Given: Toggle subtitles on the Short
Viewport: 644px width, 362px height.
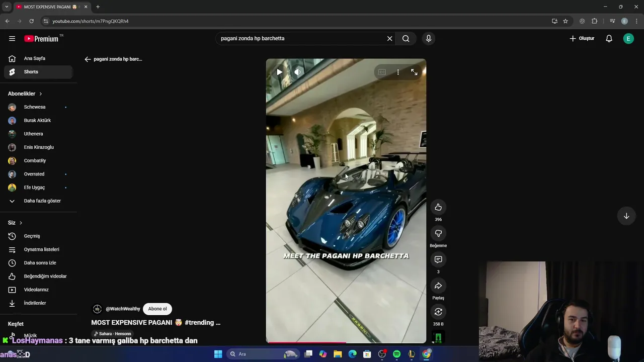Looking at the screenshot, I should point(382,72).
